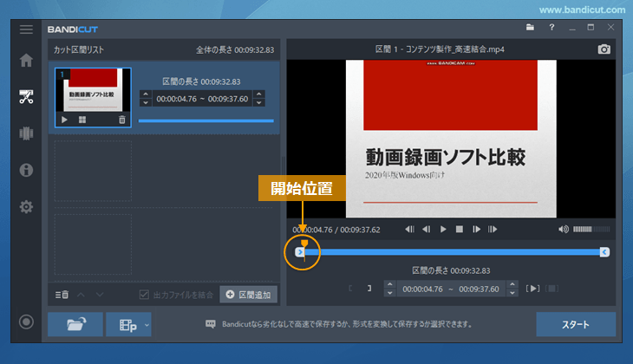The image size is (633, 364).
Task: Decrease start time in the player panel
Action: tap(390, 293)
